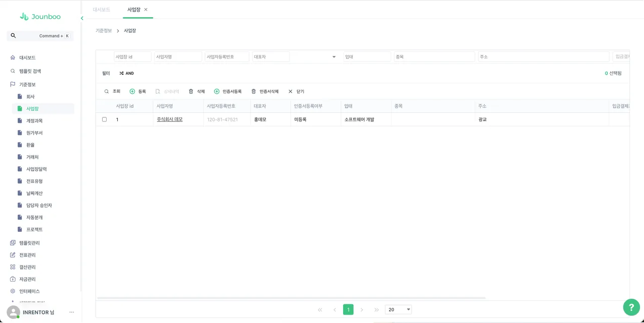
Task: Open the Command + K search box
Action: 40,36
